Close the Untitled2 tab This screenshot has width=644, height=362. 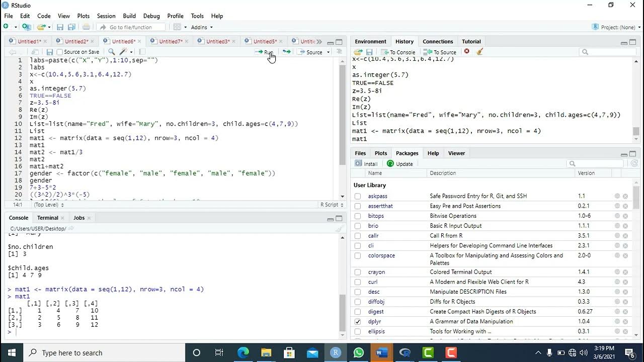coord(92,41)
